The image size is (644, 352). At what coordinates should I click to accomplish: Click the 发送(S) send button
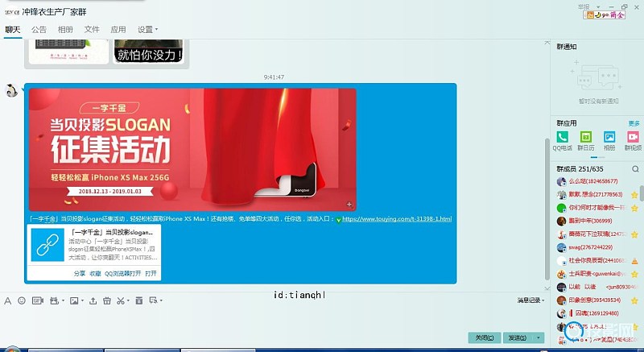[x=518, y=338]
